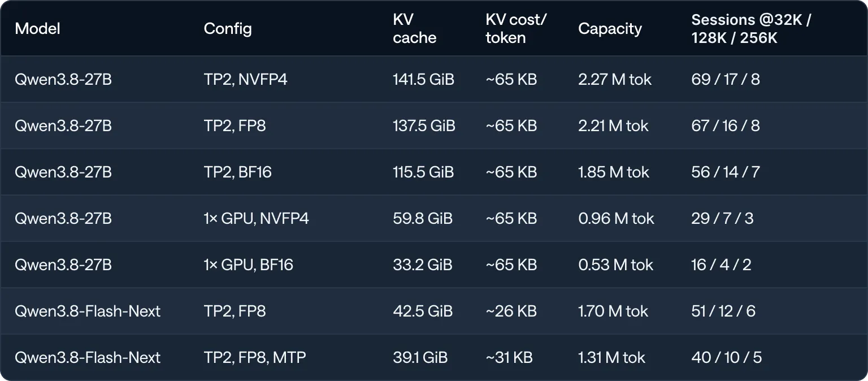
Task: Select the 2.27 M tok capacity cell
Action: (x=615, y=79)
